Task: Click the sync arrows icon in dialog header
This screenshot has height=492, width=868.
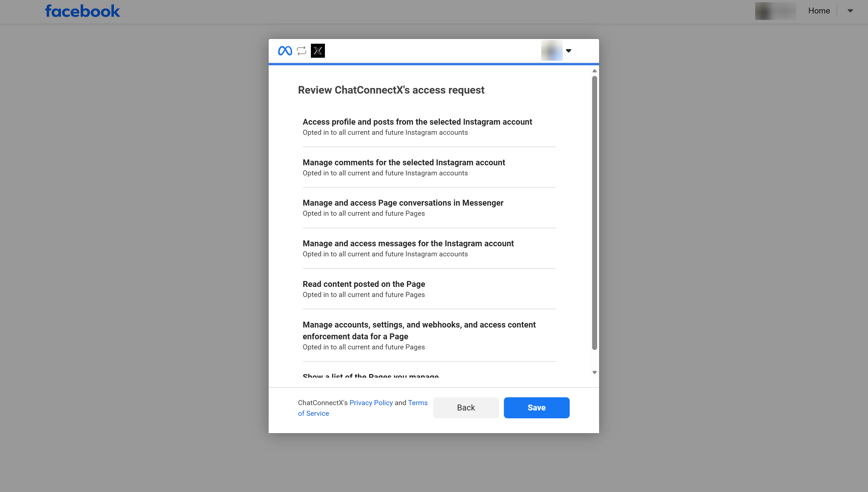Action: click(x=301, y=51)
